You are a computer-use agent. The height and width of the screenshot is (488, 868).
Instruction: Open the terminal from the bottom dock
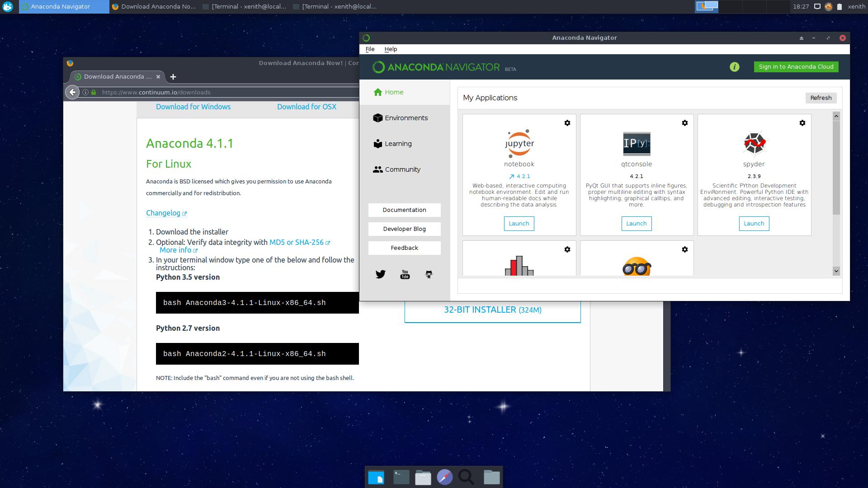tap(401, 477)
